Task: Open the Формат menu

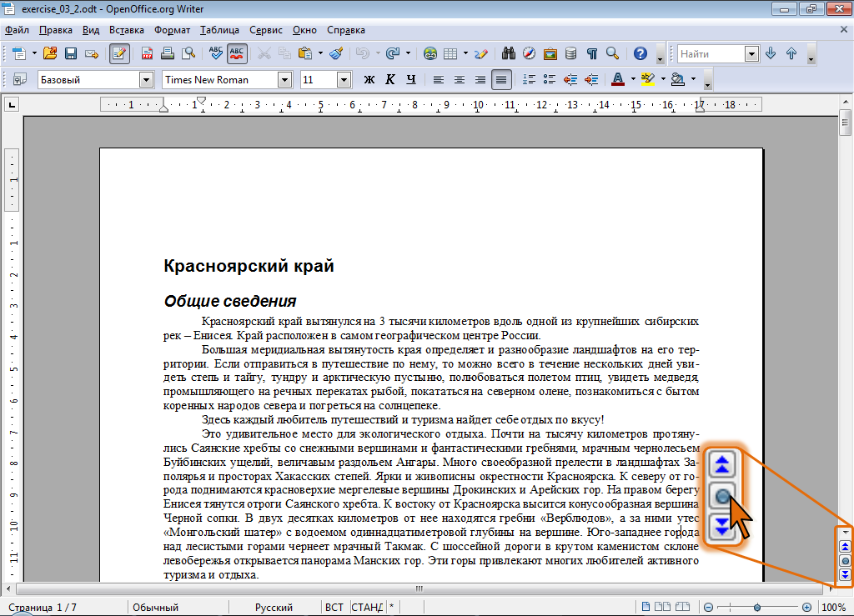Action: click(172, 30)
